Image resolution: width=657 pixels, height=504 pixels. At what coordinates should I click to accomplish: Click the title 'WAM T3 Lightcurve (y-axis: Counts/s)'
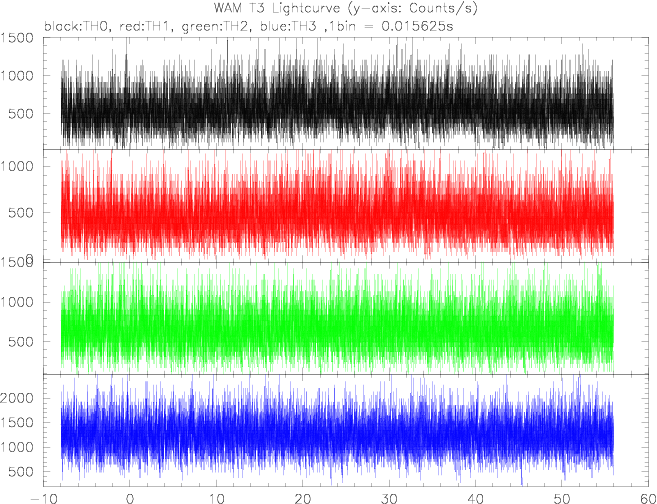[346, 8]
